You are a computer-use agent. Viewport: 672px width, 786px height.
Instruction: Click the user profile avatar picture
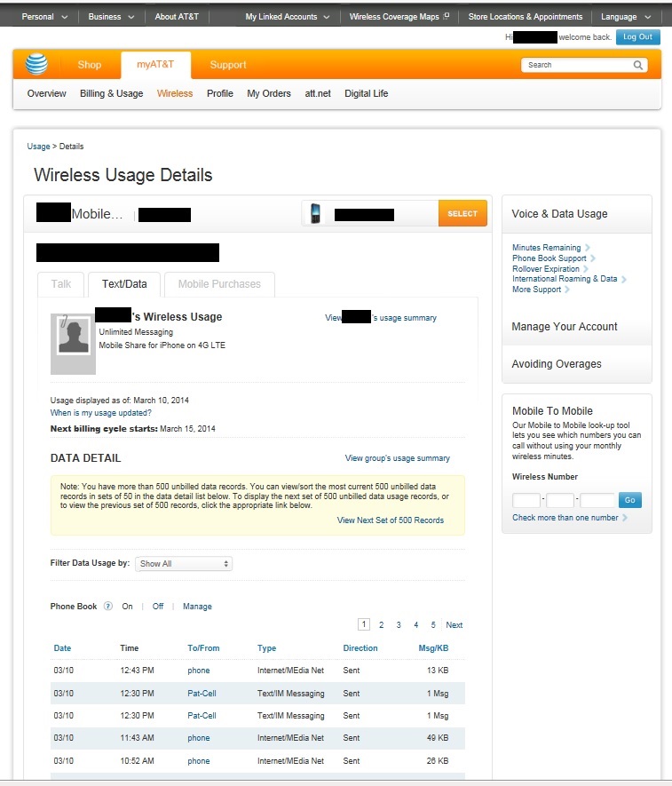(x=73, y=337)
